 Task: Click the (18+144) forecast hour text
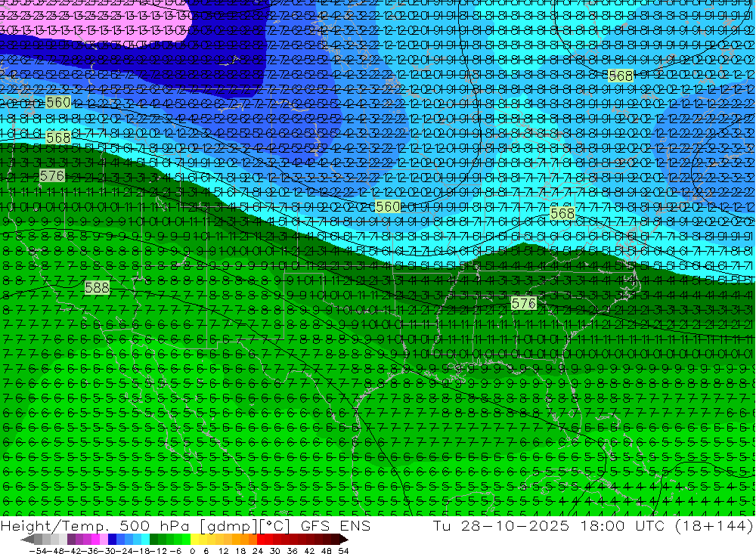pos(714,527)
